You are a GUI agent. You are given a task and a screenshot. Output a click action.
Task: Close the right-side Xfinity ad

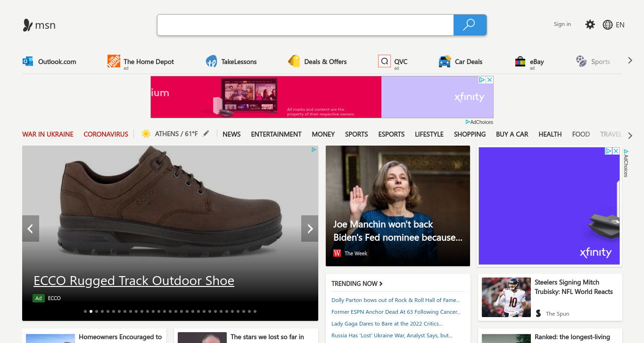(616, 151)
